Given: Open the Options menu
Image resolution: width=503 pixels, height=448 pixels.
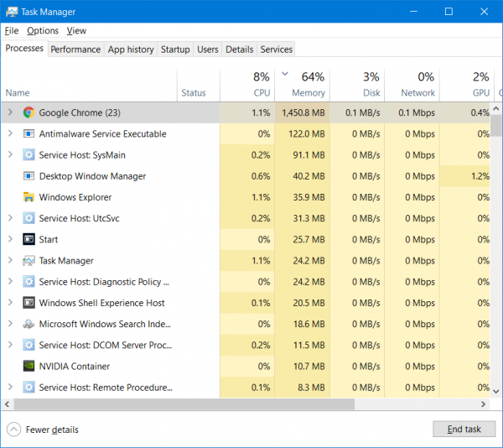Looking at the screenshot, I should click(x=42, y=31).
